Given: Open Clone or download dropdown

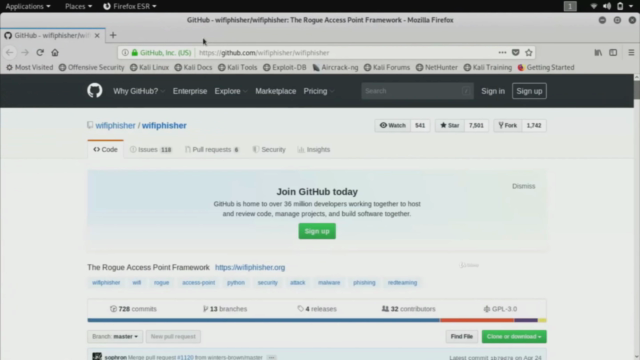Looking at the screenshot, I should tap(514, 336).
